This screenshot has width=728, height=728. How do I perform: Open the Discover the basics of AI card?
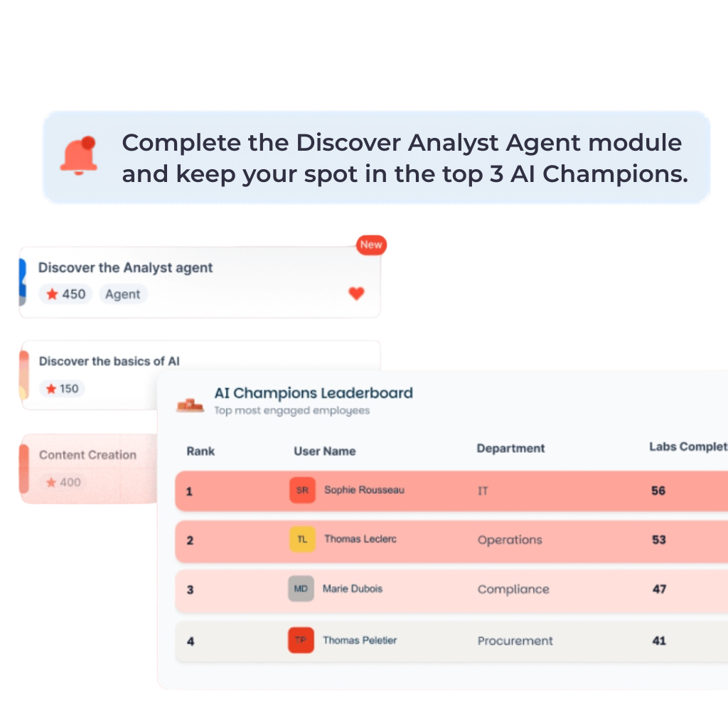pos(200,375)
